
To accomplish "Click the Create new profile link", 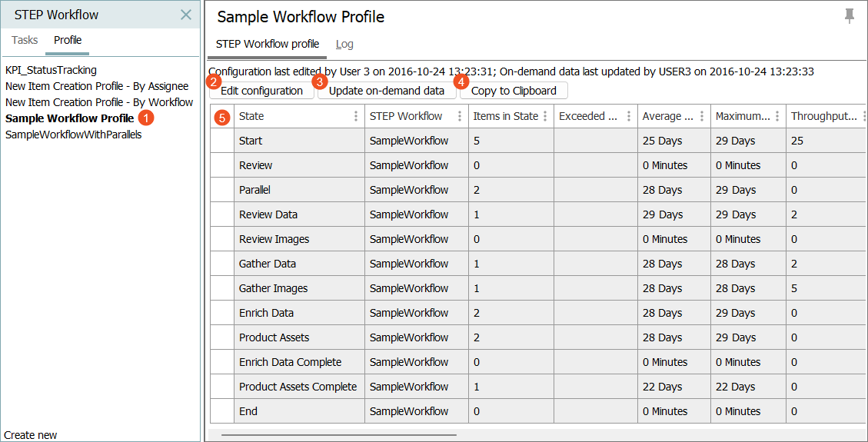I will pyautogui.click(x=31, y=435).
